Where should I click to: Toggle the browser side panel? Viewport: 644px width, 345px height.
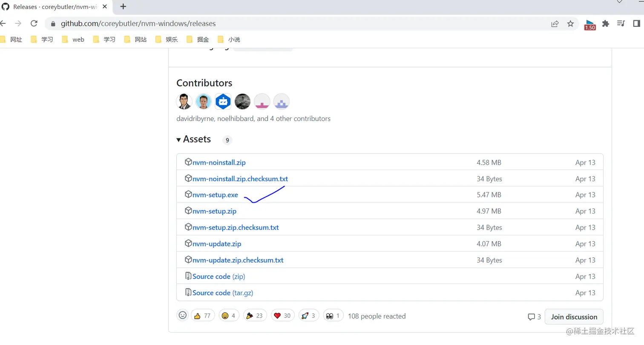tap(637, 24)
